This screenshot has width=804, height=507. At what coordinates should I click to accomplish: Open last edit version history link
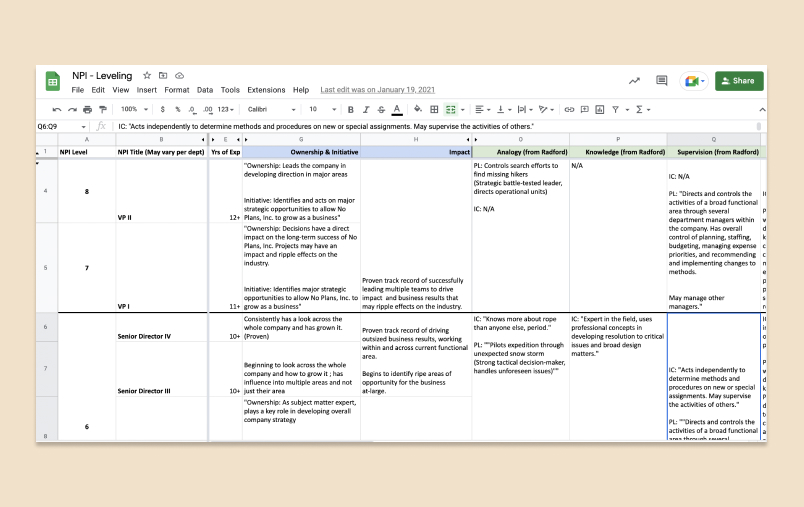point(377,90)
